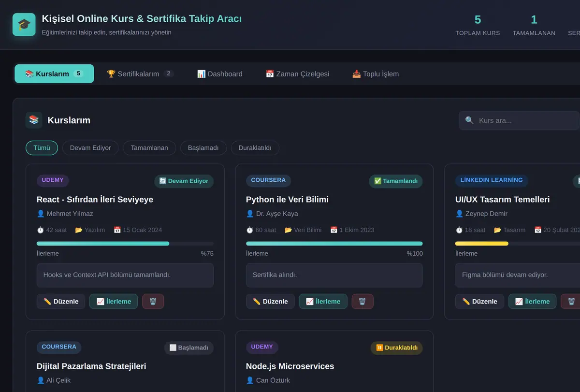Click the graduation cap app logo
The width and height of the screenshot is (580, 392).
[x=24, y=25]
